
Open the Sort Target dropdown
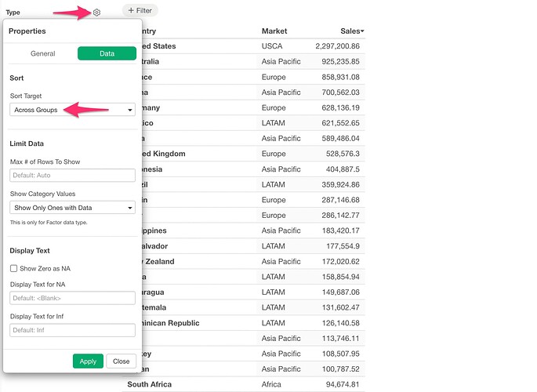click(x=72, y=110)
